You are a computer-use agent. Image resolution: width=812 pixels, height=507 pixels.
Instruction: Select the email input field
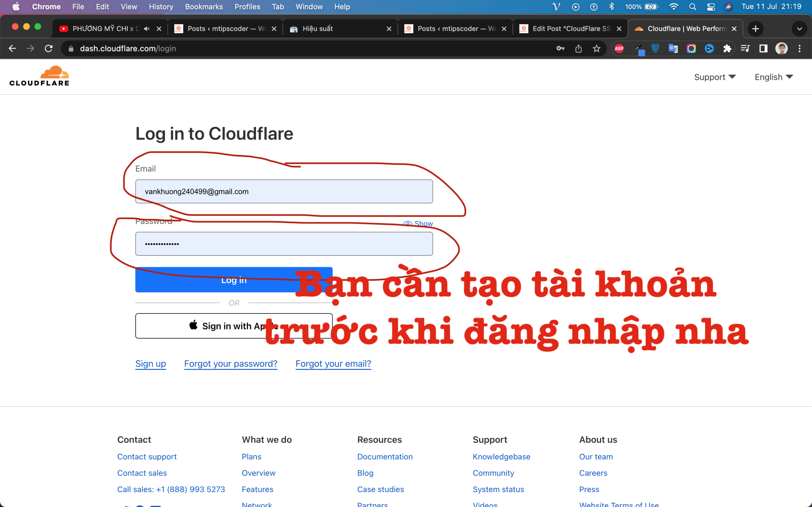tap(284, 191)
